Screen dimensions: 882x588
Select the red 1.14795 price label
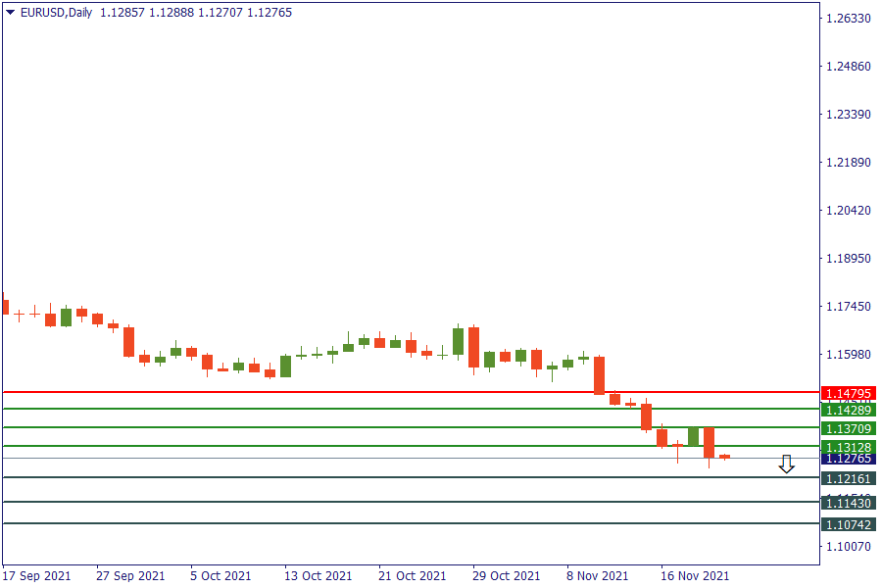(x=849, y=393)
